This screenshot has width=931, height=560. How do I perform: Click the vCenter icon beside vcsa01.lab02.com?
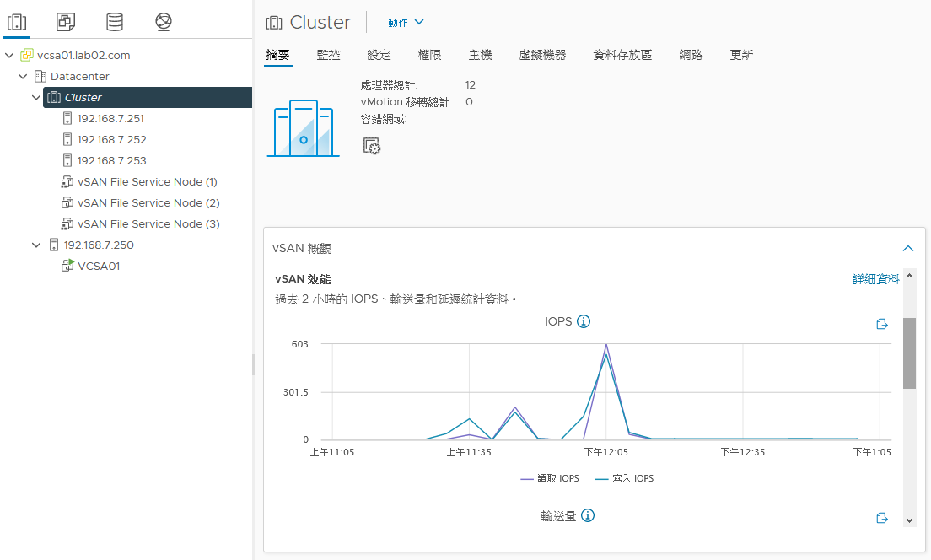tap(27, 55)
